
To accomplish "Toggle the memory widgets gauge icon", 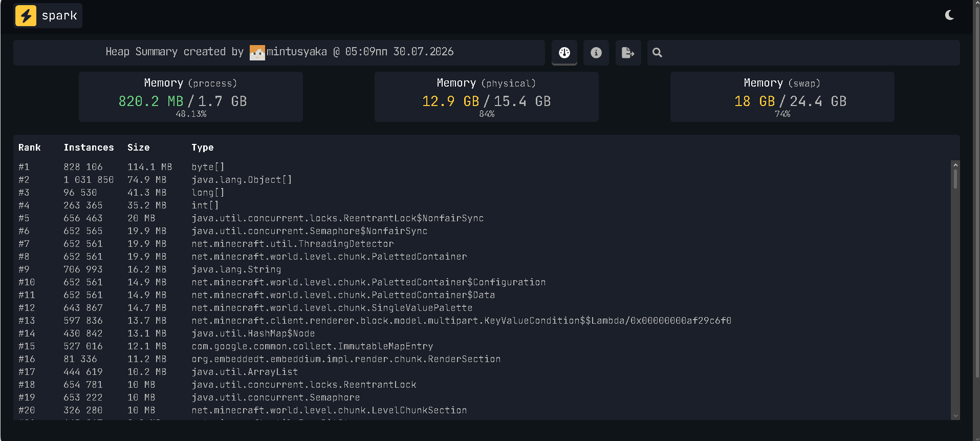I will pyautogui.click(x=564, y=52).
